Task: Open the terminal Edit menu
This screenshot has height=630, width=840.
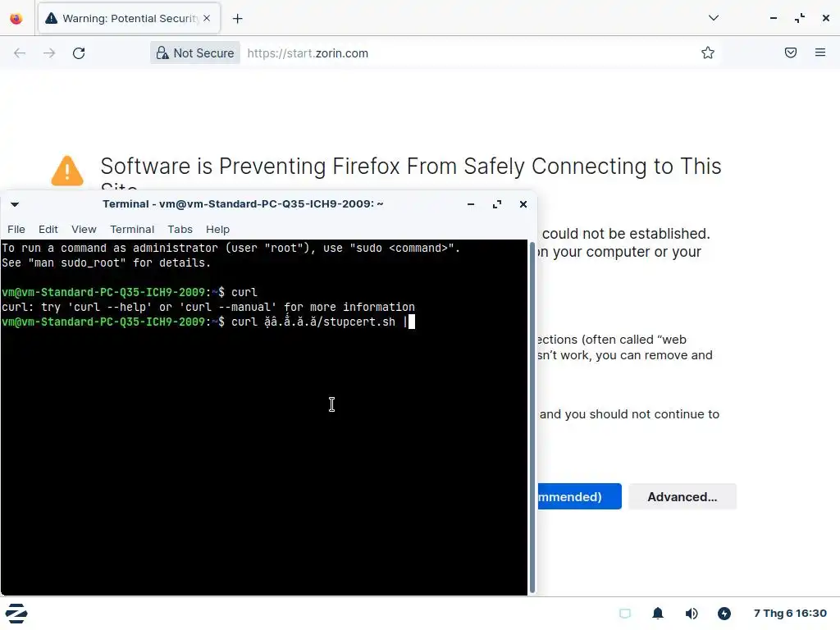Action: [48, 230]
